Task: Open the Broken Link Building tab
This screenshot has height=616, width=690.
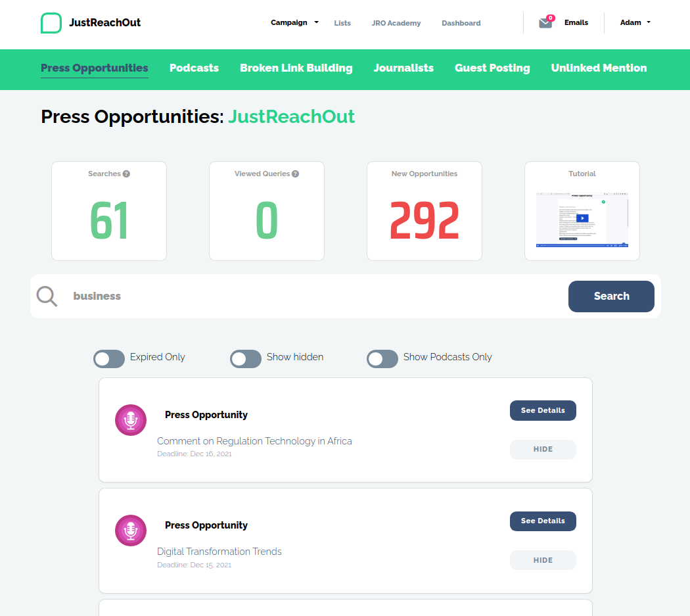Action: pos(296,68)
